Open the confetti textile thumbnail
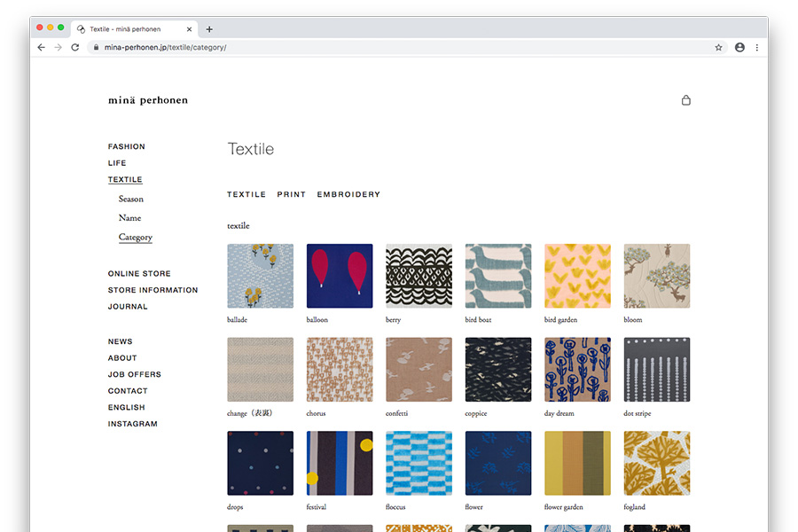 [419, 370]
